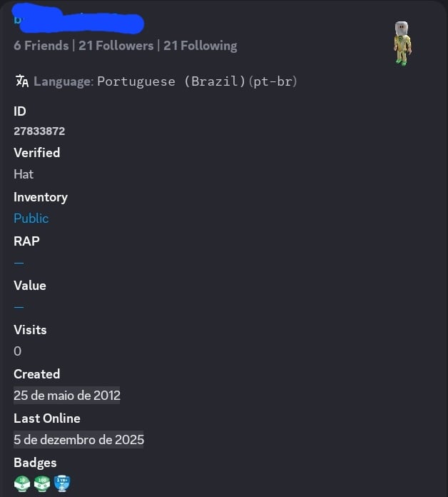Click the blue 1 year veteran badge
The height and width of the screenshot is (497, 448).
(63, 483)
